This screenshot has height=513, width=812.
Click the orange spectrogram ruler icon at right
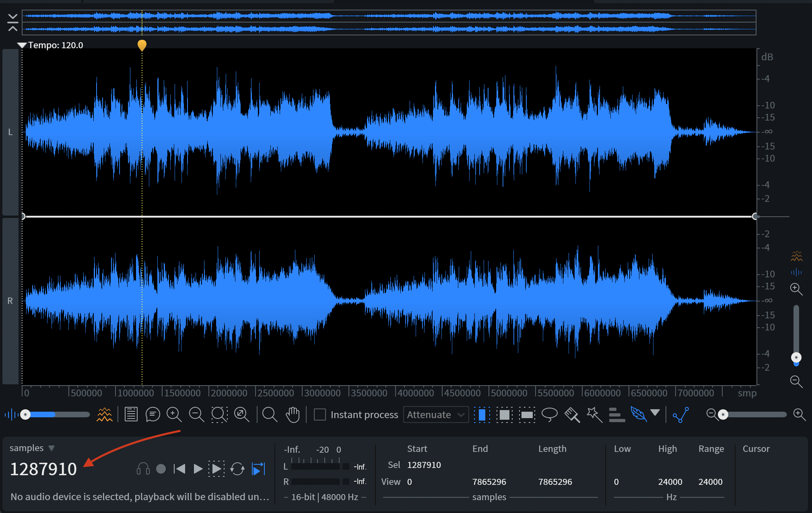click(x=796, y=256)
